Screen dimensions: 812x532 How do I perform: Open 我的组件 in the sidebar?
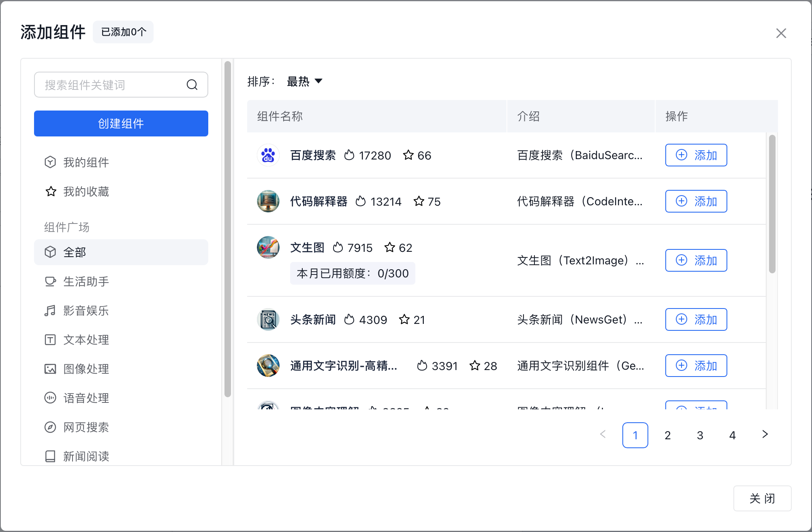[x=86, y=162]
